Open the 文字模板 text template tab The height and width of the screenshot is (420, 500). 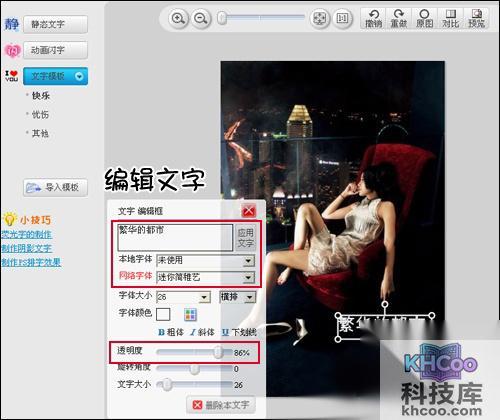click(56, 76)
